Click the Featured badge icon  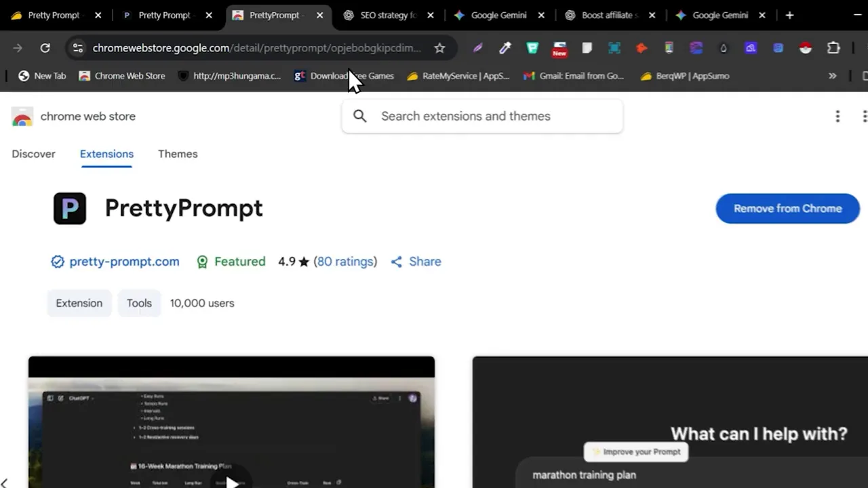[202, 262]
